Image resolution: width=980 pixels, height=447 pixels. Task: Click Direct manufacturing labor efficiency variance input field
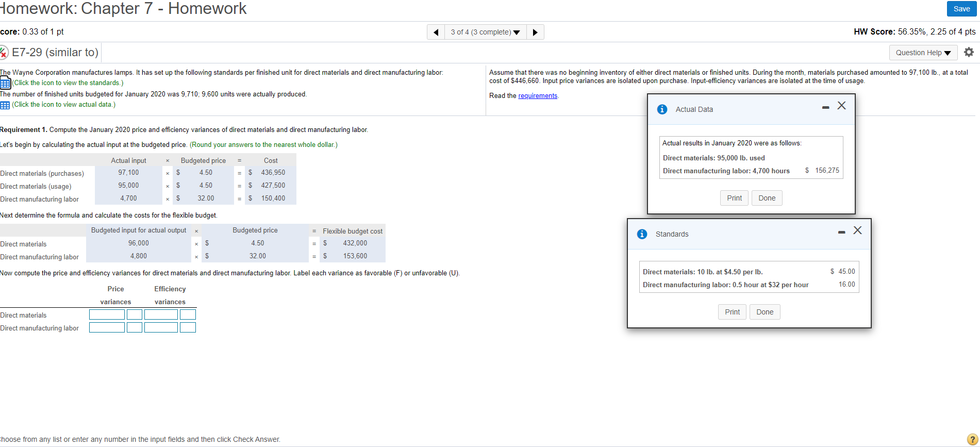coord(161,327)
